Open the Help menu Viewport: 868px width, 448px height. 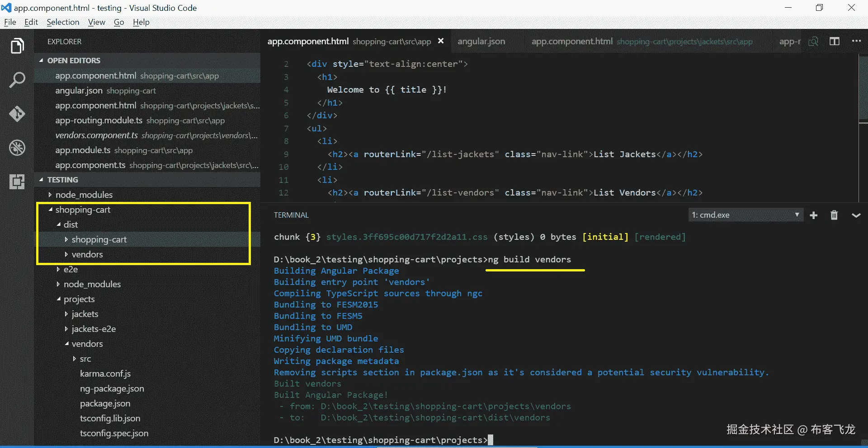click(141, 22)
